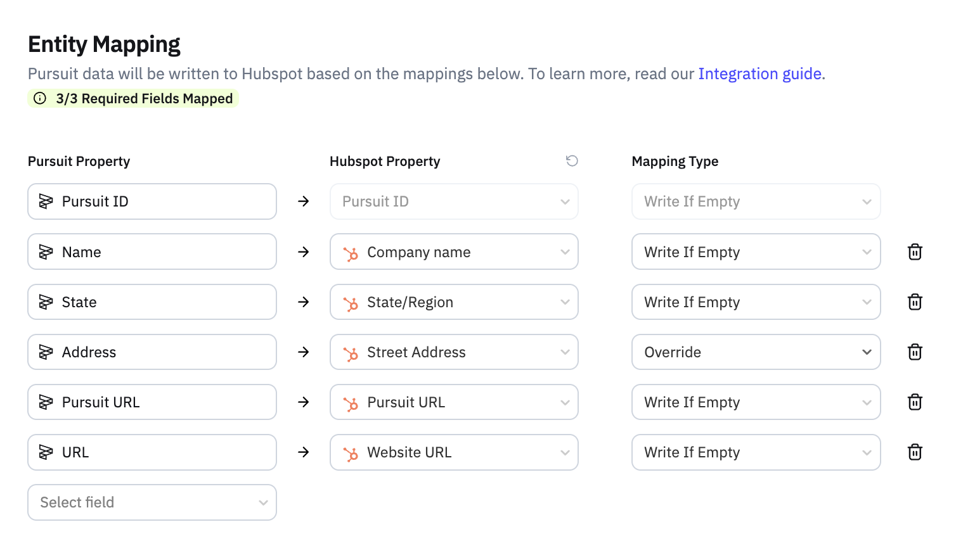Open mapping type dropdown for Name row

(x=756, y=251)
